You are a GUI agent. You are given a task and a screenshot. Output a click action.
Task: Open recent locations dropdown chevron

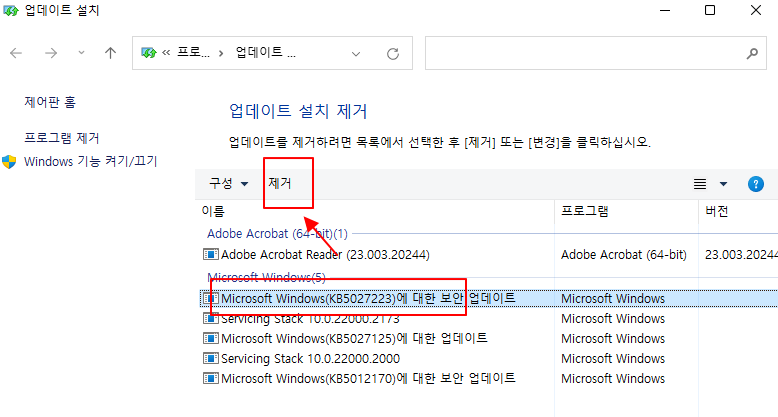click(81, 53)
